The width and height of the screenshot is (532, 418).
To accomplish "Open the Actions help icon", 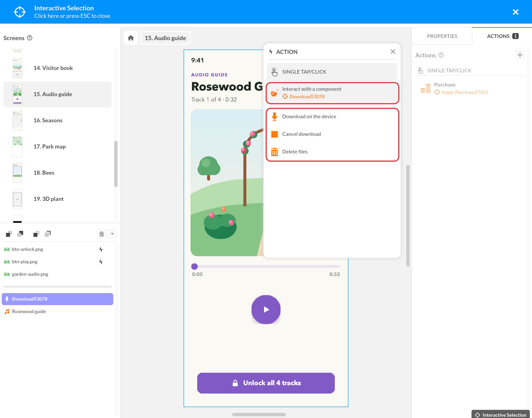I will (x=441, y=55).
